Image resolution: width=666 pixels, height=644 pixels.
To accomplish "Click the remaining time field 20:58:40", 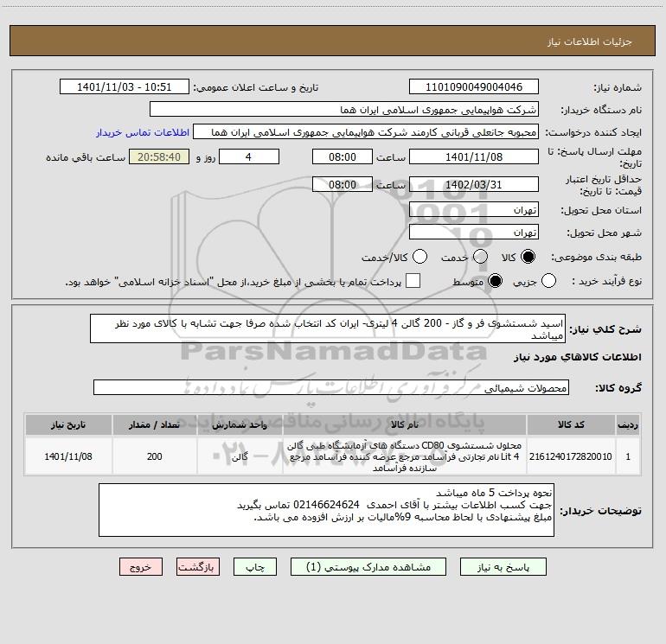I will [159, 156].
